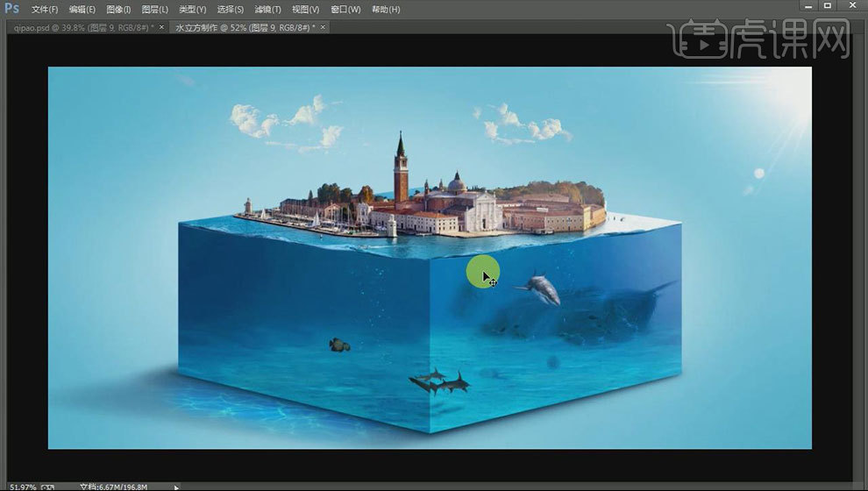The width and height of the screenshot is (868, 491).
Task: Click the status bar icon beside the zoom percentage
Action: click(x=47, y=487)
